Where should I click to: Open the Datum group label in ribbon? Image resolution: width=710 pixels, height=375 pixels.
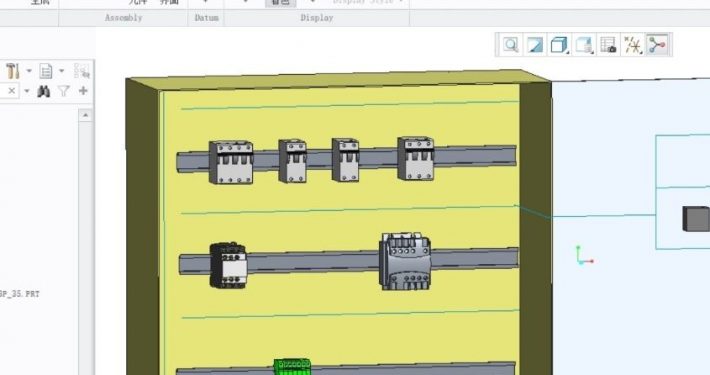pos(206,18)
